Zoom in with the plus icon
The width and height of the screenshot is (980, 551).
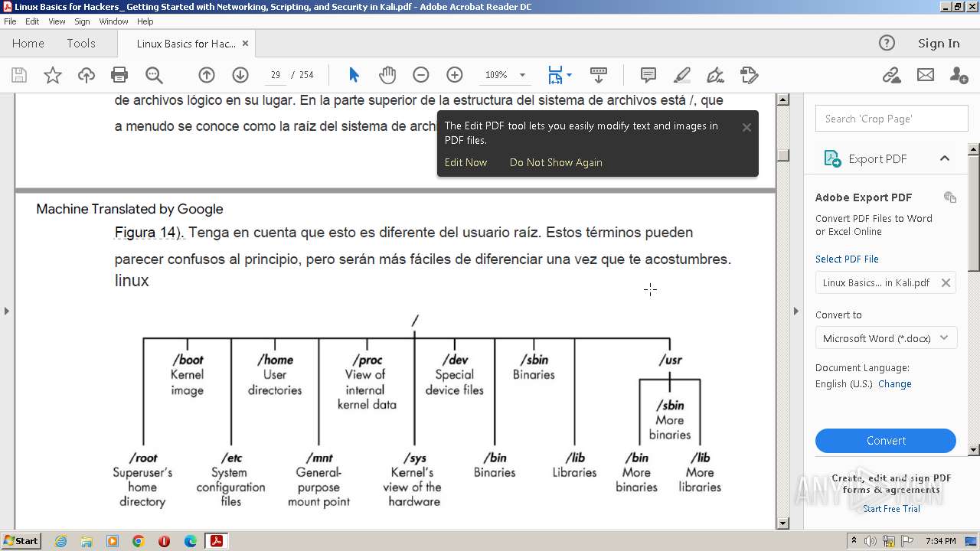(455, 75)
